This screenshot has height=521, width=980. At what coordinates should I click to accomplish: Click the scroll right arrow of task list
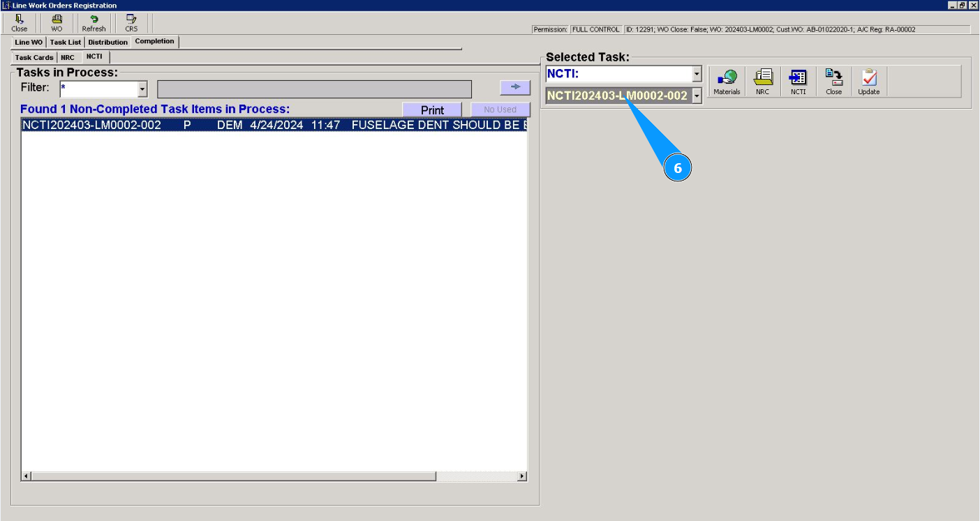pos(522,476)
